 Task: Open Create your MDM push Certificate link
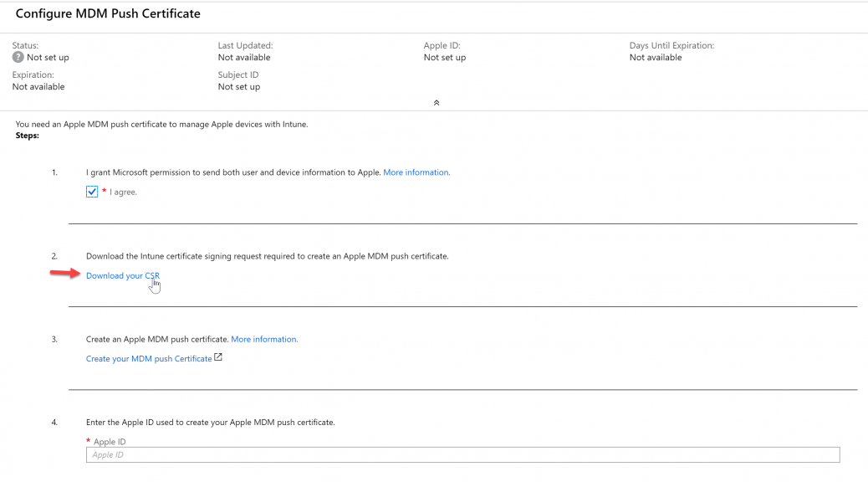pyautogui.click(x=149, y=358)
